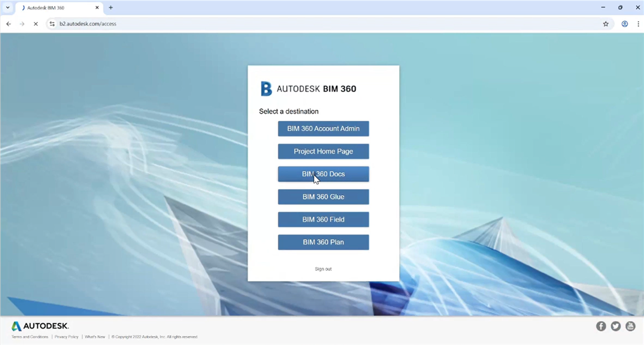Open BIM 360 Account Admin destination
Viewport: 644px width, 345px height.
click(x=323, y=128)
